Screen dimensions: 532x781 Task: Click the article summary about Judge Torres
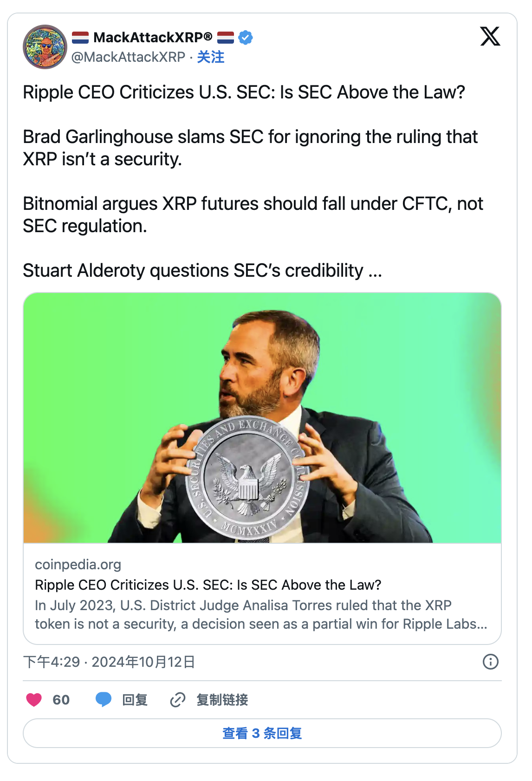[x=261, y=615]
